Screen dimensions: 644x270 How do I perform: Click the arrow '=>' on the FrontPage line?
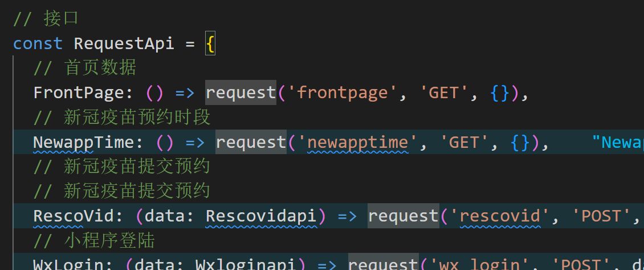(185, 94)
